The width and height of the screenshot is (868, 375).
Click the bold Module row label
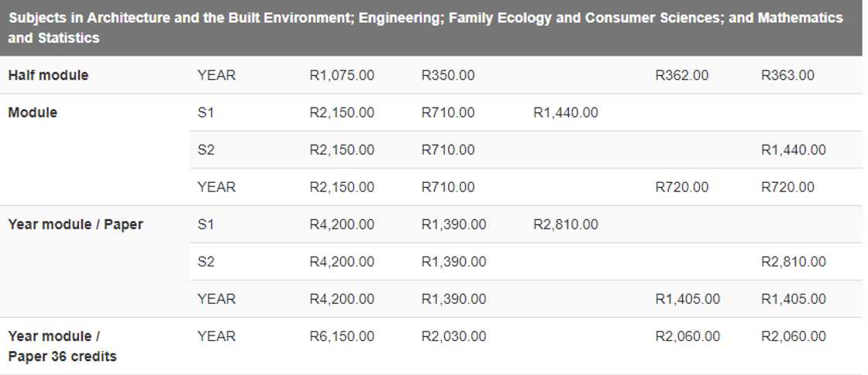coord(33,112)
